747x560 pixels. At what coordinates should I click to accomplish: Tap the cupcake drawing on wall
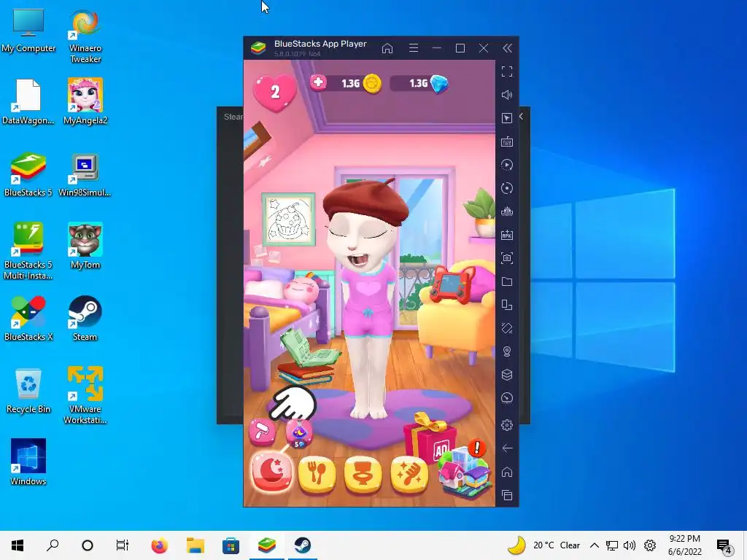(x=288, y=219)
